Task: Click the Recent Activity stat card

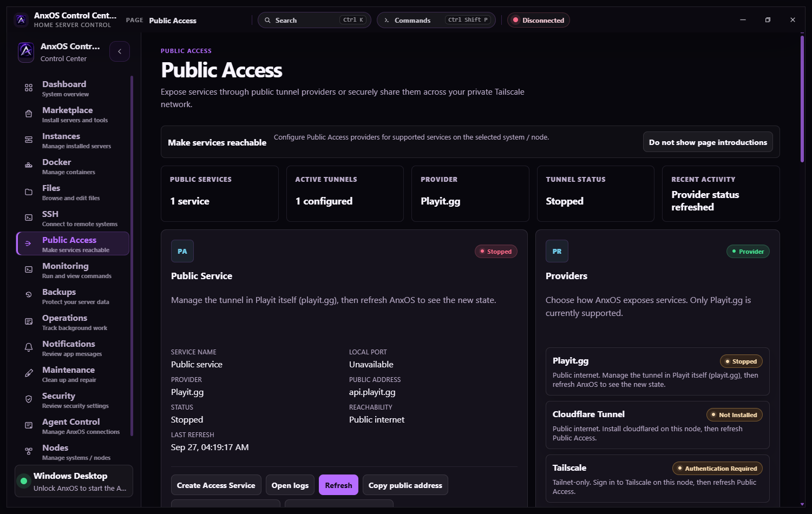Action: pos(721,194)
